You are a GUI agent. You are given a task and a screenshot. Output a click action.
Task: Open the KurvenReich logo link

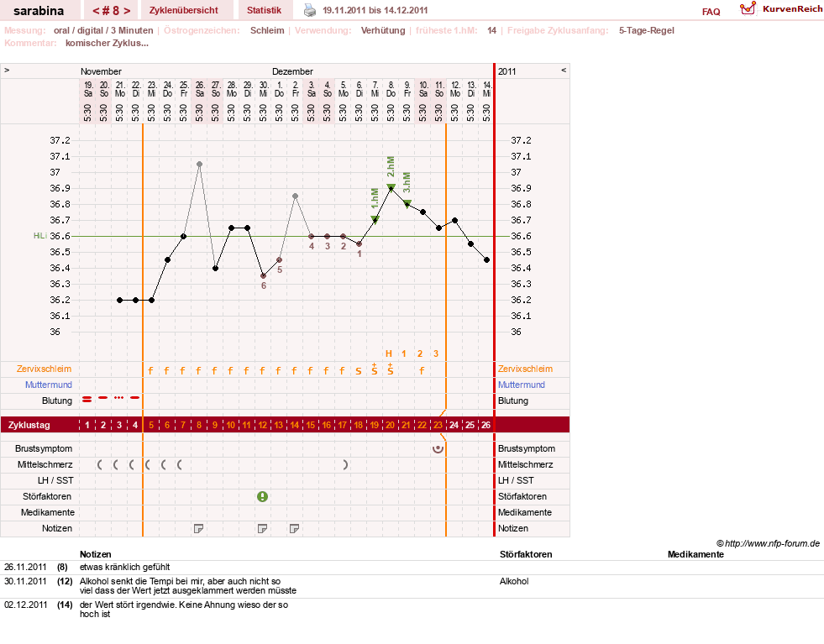[x=781, y=9]
